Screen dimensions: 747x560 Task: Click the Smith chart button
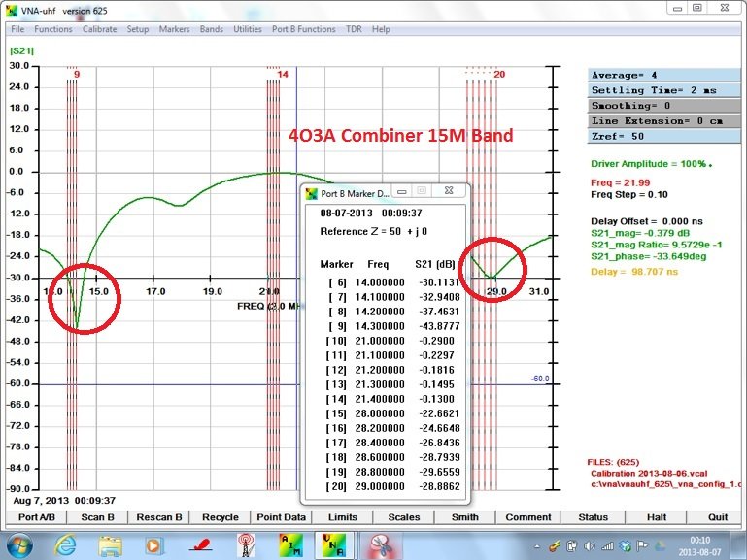click(465, 517)
